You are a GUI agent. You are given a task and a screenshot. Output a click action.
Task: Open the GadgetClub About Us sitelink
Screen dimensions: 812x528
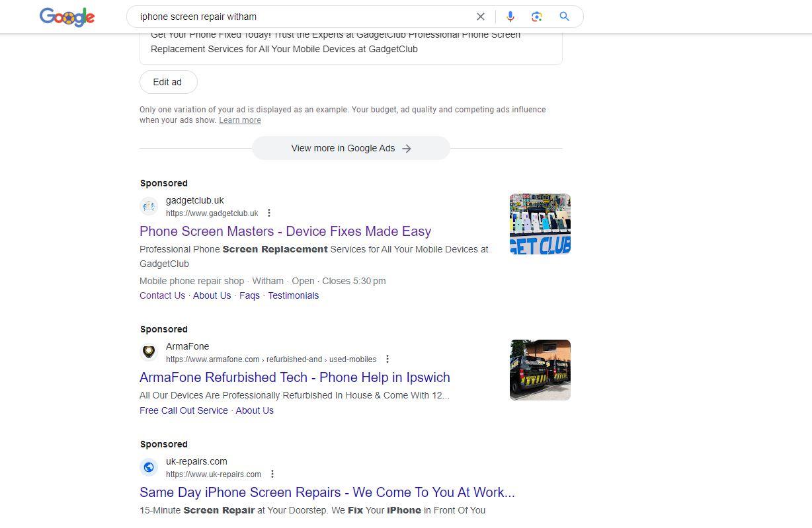click(212, 295)
